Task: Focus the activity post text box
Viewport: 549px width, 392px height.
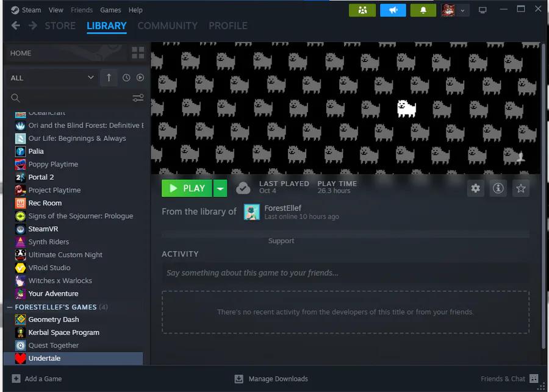Action: point(345,273)
